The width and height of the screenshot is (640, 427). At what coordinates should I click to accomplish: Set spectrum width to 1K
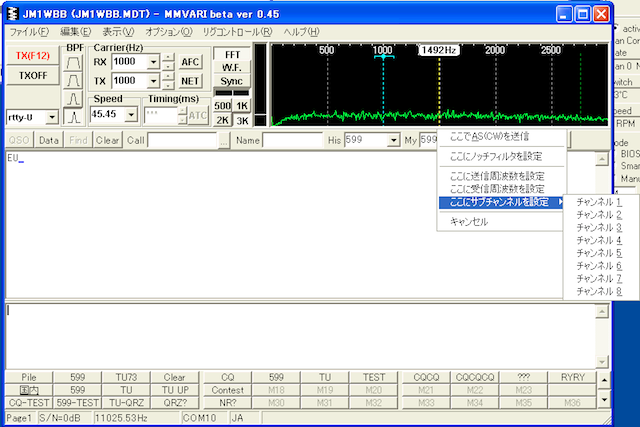click(x=242, y=106)
